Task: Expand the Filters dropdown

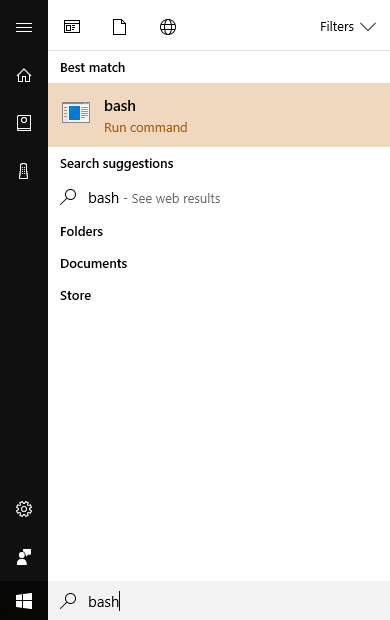Action: (348, 27)
